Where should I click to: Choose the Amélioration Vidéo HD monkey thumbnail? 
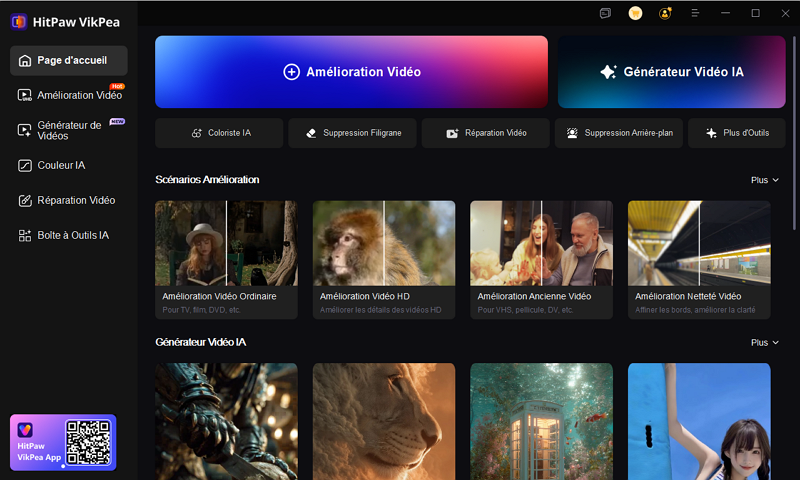(384, 243)
